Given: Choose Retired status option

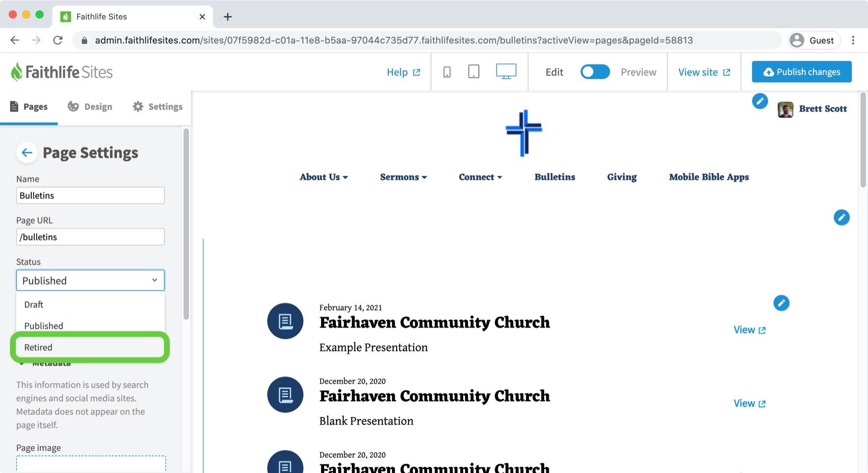Looking at the screenshot, I should (x=90, y=347).
